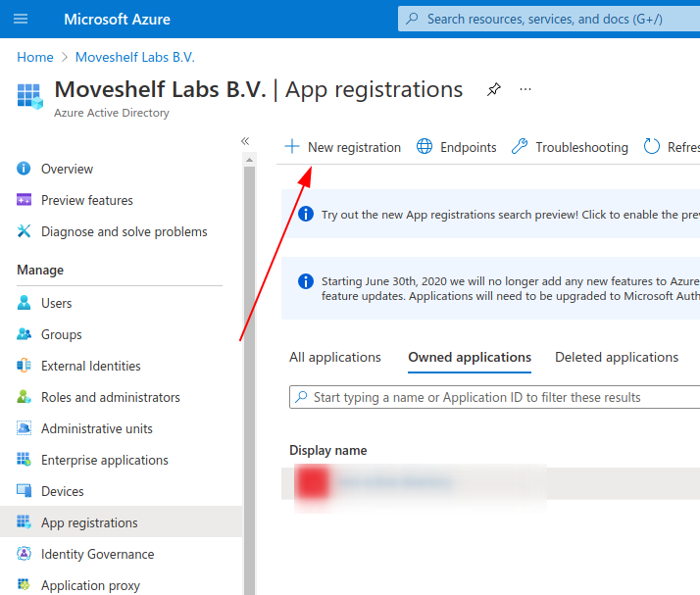Click the Overview info icon
Screen dimensions: 700x595
coord(24,169)
